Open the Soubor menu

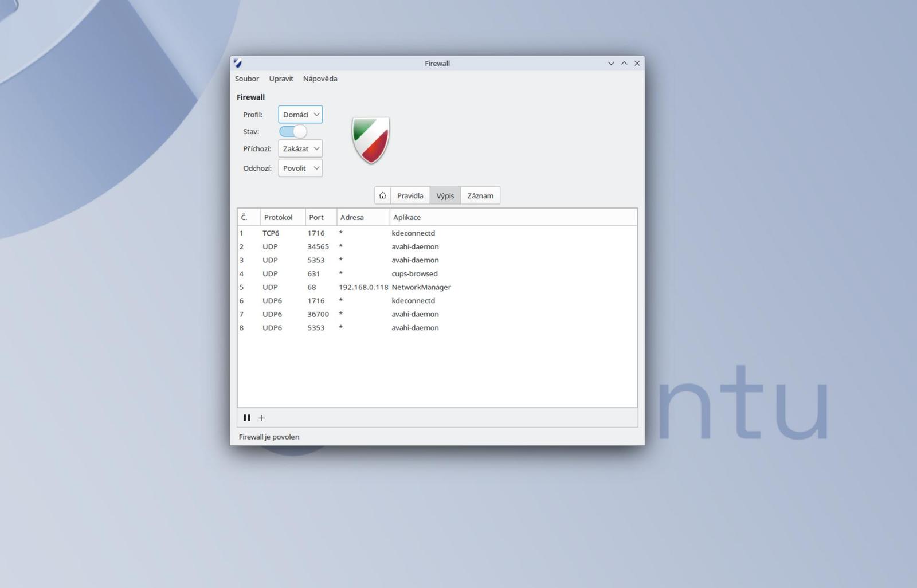[247, 79]
